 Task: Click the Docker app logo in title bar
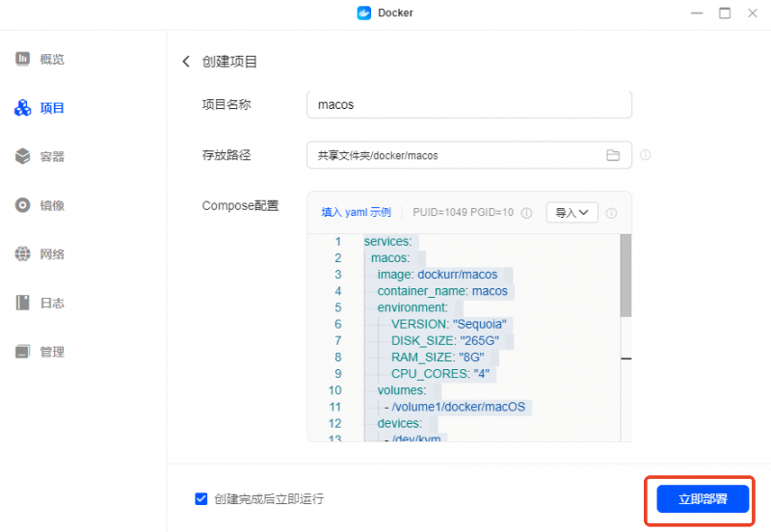tap(364, 13)
